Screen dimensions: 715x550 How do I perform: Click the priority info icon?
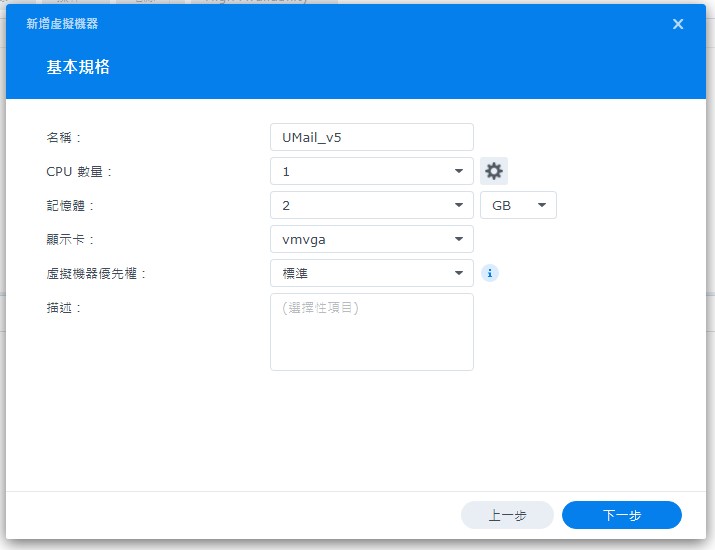coord(490,273)
